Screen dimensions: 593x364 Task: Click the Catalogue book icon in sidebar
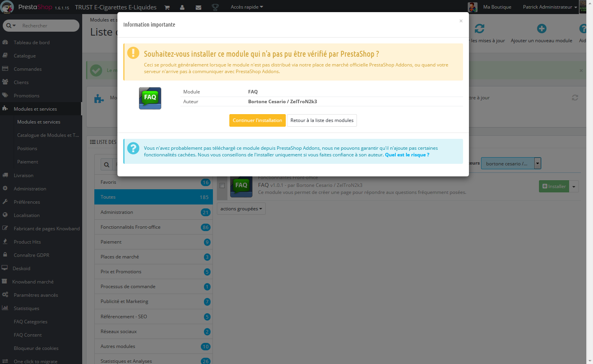click(x=5, y=56)
